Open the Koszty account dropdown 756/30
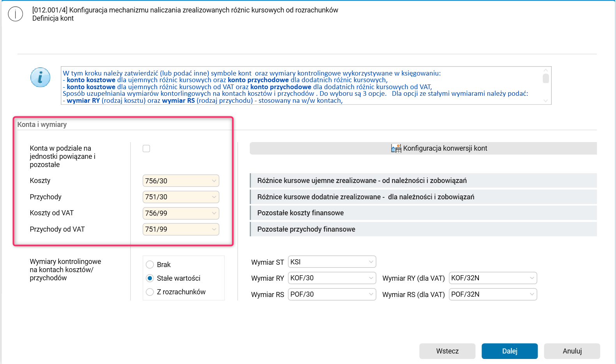616x364 pixels. [x=214, y=181]
